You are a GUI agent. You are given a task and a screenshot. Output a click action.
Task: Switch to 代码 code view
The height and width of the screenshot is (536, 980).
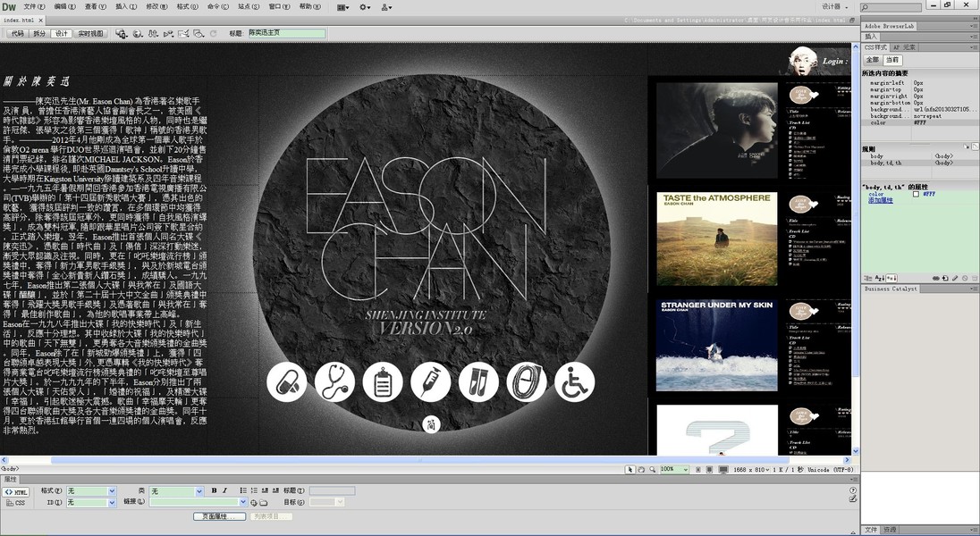[18, 34]
